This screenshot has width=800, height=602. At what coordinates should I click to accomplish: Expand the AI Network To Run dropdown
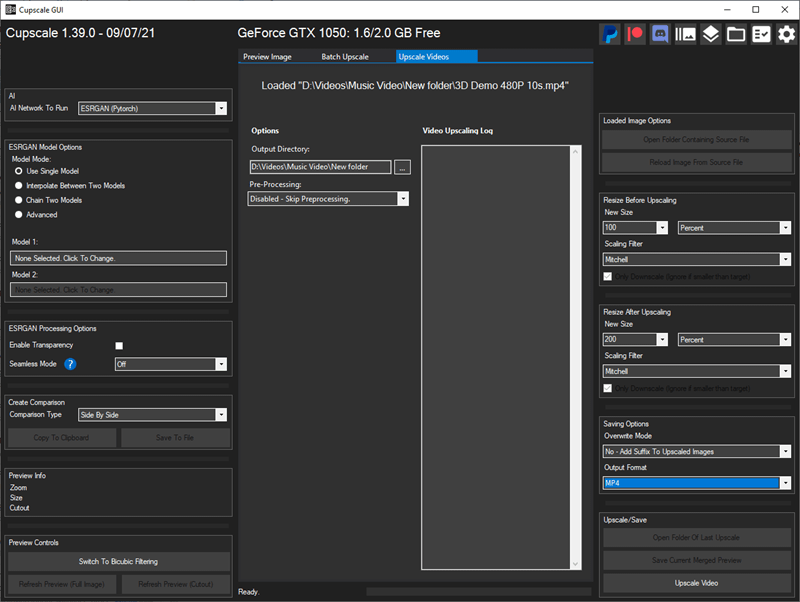point(152,108)
